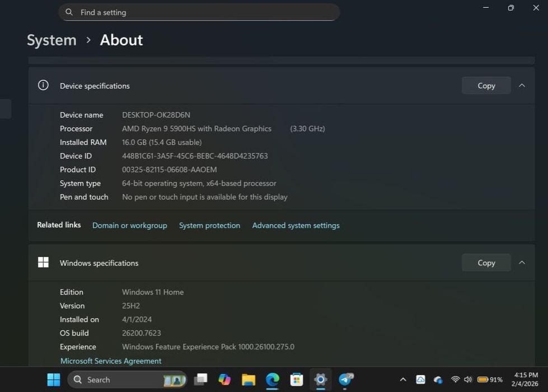This screenshot has width=548, height=392.
Task: Select the Device ID value 448B1C61-3A5F
Action: click(x=195, y=156)
